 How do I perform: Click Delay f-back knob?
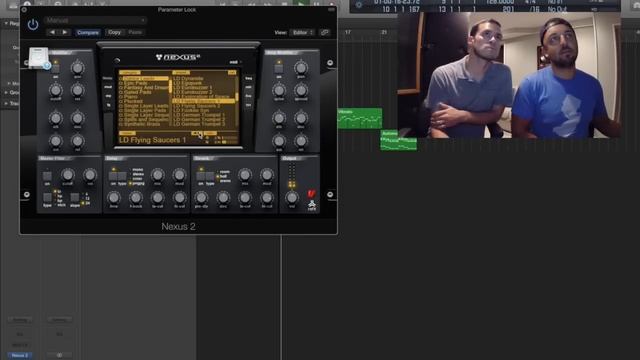[136, 198]
